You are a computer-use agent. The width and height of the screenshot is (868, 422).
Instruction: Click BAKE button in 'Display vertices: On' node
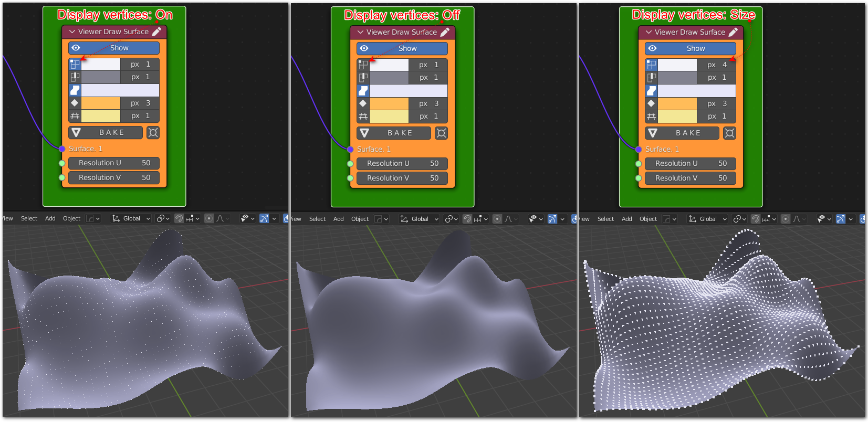(x=106, y=132)
